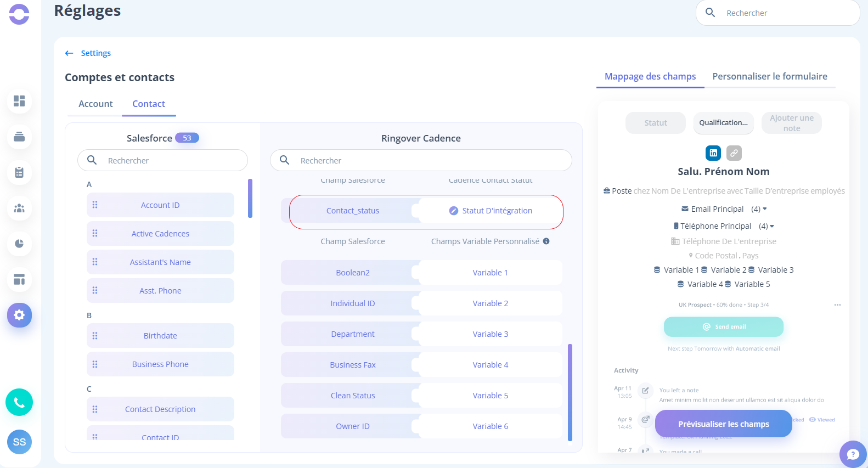
Task: Click the Ajouter une note button
Action: (792, 123)
